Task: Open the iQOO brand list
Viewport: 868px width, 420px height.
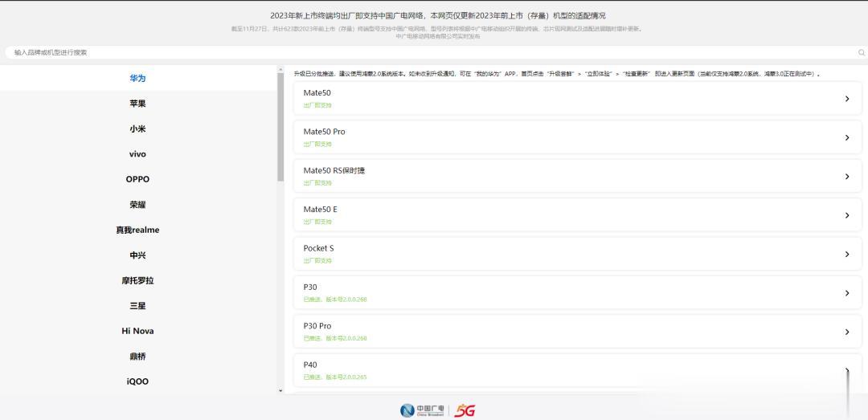Action: click(x=138, y=381)
